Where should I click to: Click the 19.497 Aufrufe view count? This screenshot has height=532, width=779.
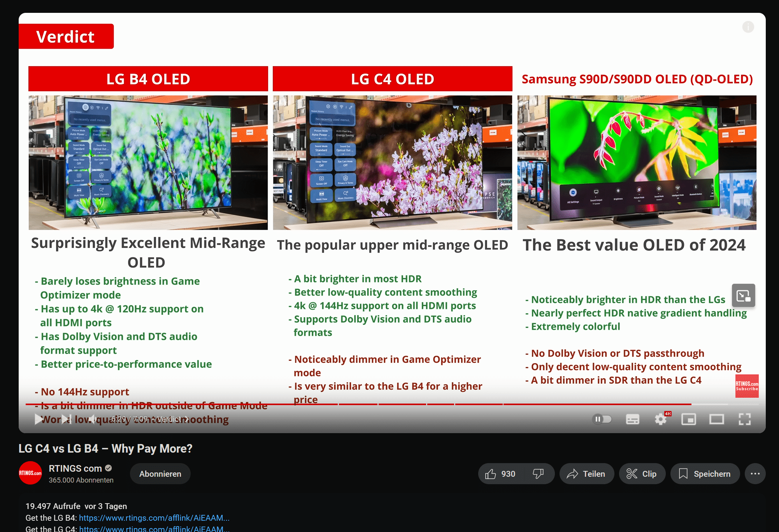(53, 506)
